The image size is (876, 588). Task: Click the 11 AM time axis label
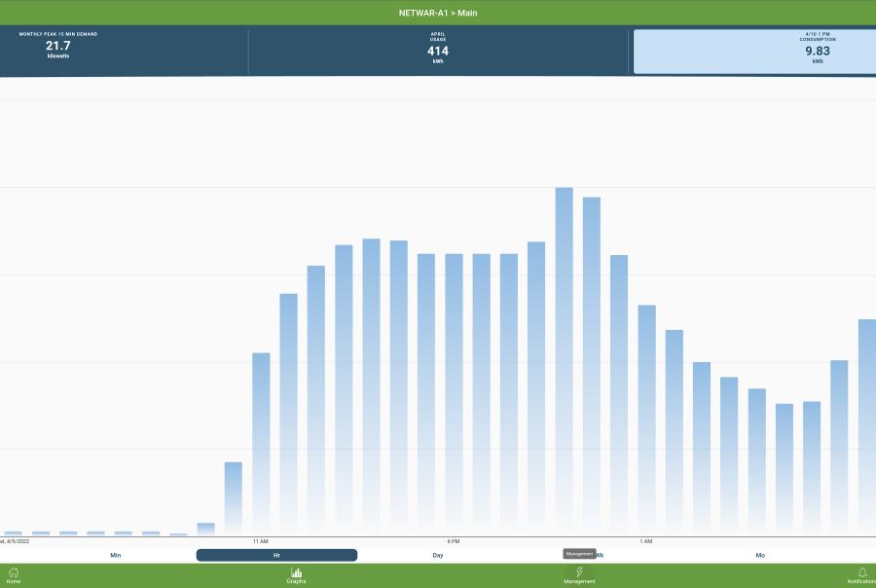(261, 540)
